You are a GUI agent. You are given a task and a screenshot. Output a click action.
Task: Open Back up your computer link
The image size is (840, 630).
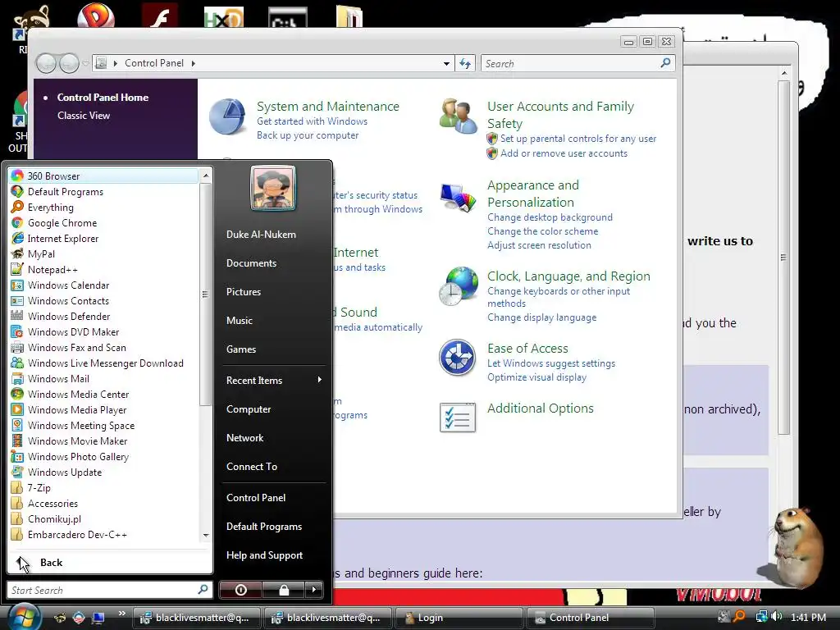(x=308, y=135)
